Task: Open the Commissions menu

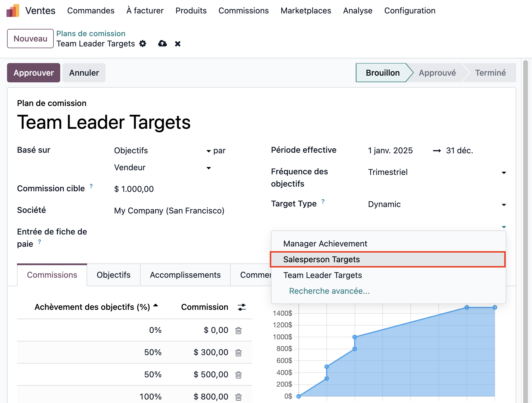Action: click(244, 11)
